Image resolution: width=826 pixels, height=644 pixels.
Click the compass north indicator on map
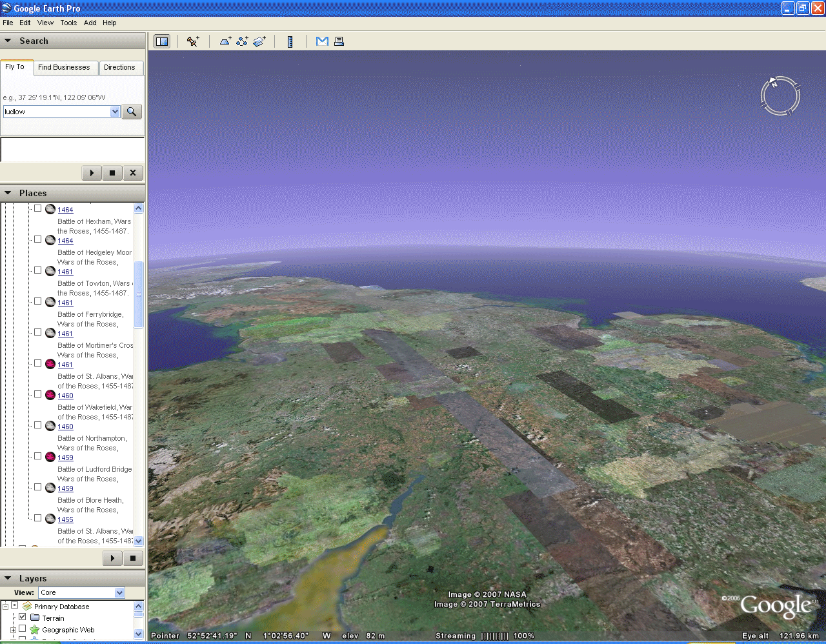[x=774, y=83]
